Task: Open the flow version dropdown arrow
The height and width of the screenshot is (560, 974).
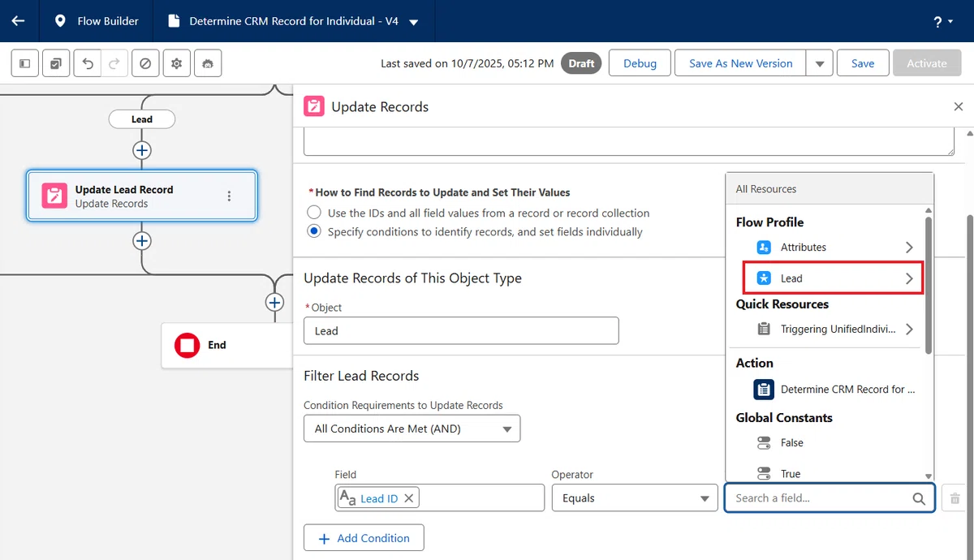Action: [x=413, y=22]
